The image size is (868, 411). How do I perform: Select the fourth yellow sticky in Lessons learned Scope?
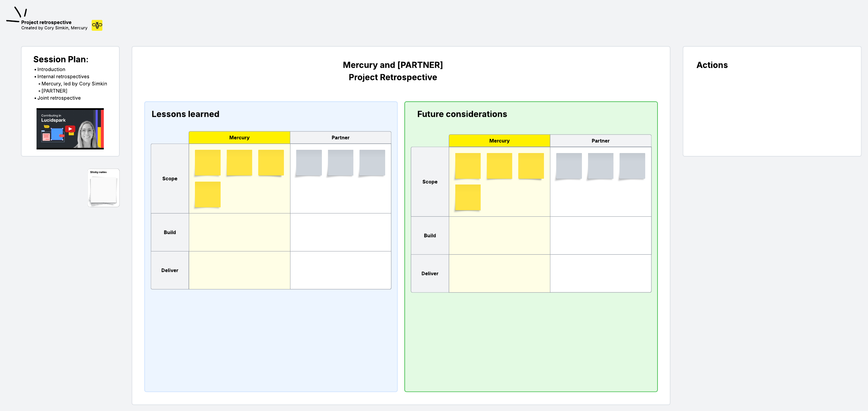[208, 195]
